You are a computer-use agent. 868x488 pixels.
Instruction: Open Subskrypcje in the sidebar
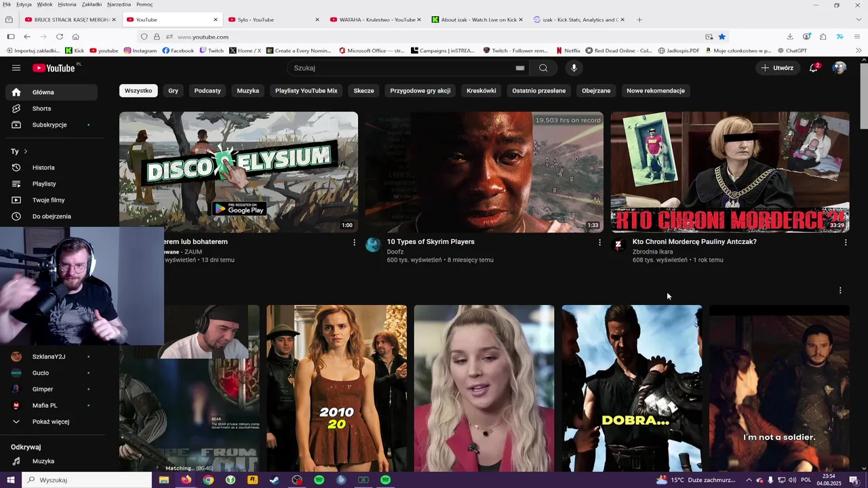pos(52,125)
